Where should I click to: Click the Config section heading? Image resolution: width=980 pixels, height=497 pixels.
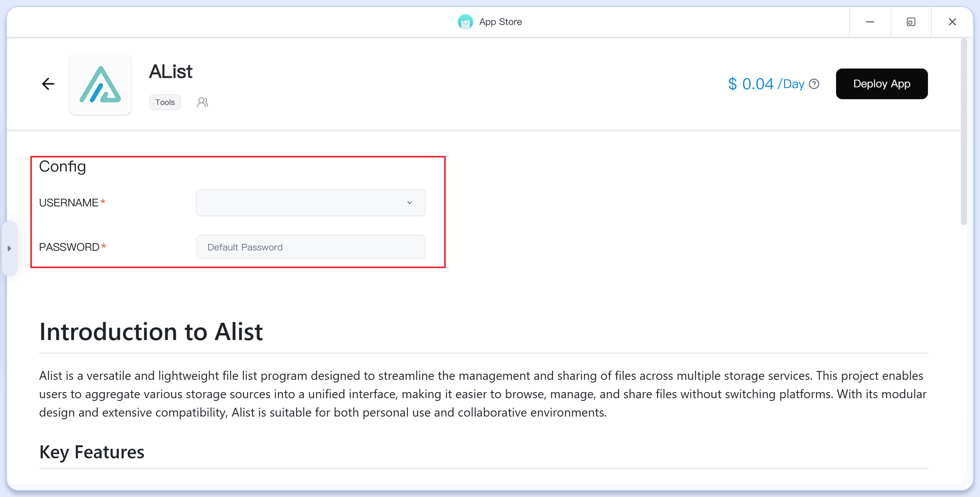(62, 167)
